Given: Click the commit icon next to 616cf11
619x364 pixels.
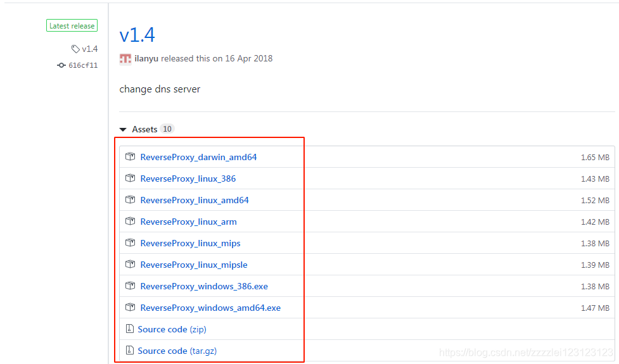Looking at the screenshot, I should (61, 65).
